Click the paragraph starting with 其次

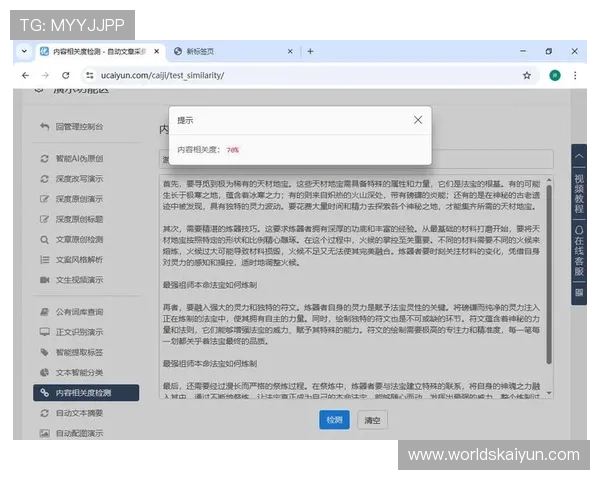click(x=351, y=246)
